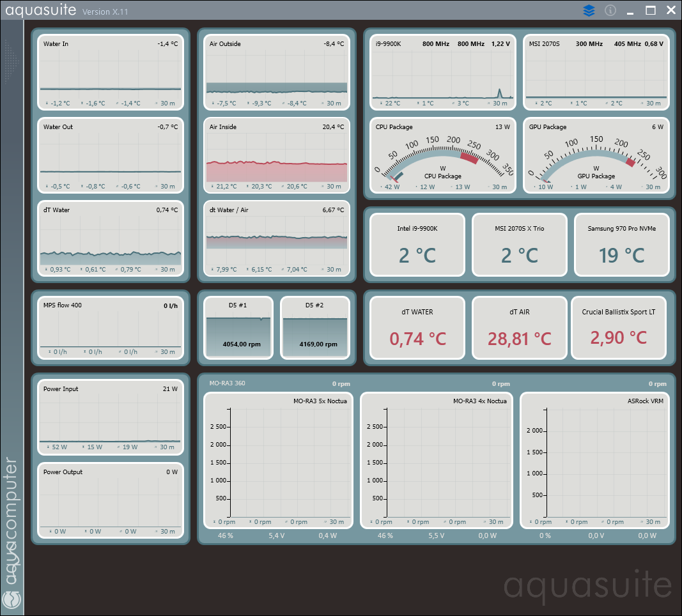Click the aquacomputer logo at sidebar bottom

[12, 599]
